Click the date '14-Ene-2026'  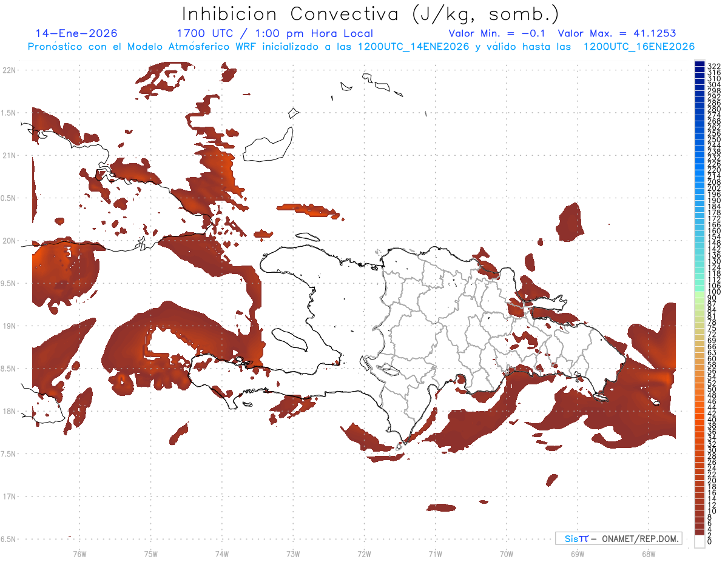pyautogui.click(x=76, y=33)
